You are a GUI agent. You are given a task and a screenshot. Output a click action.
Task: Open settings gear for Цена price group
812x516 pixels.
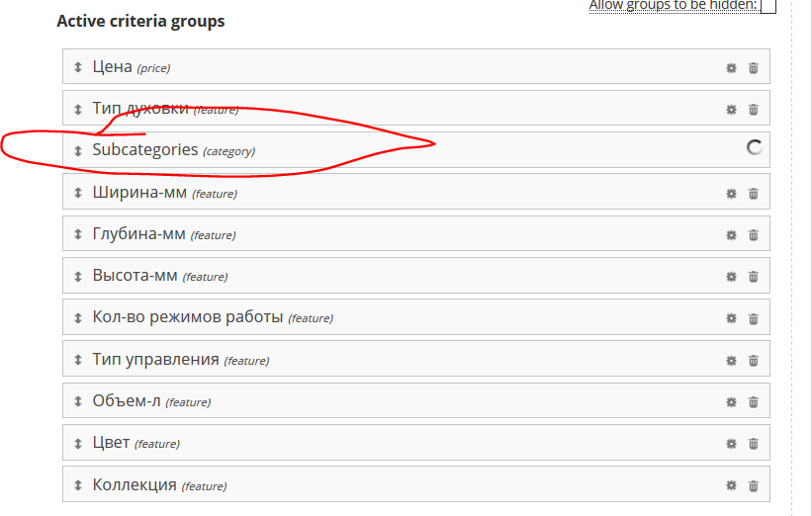click(731, 68)
